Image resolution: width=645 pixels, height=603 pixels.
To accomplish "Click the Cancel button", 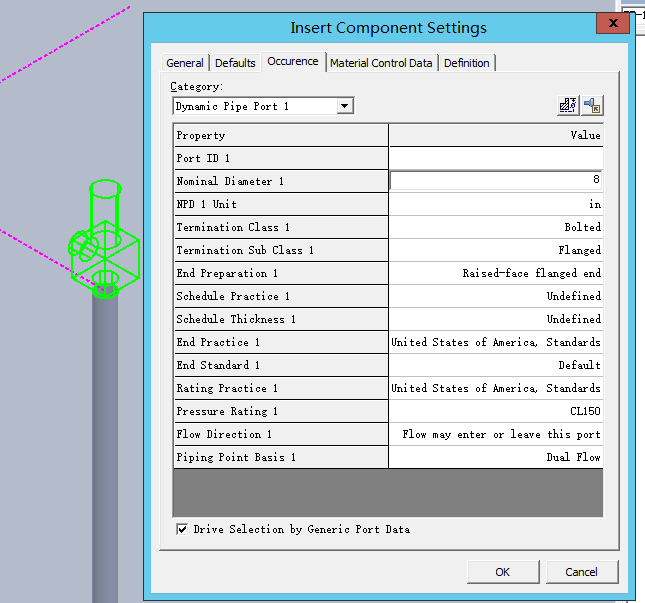I will click(582, 572).
